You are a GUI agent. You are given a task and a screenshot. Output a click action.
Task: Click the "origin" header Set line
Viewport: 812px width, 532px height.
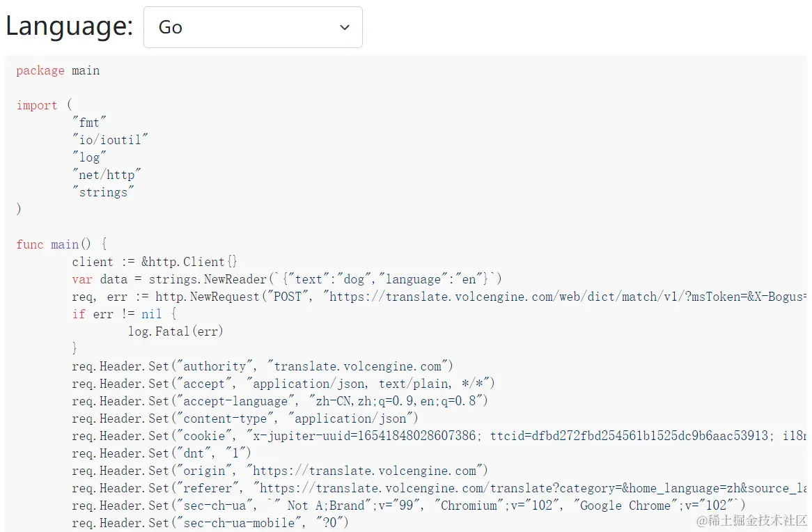(280, 471)
